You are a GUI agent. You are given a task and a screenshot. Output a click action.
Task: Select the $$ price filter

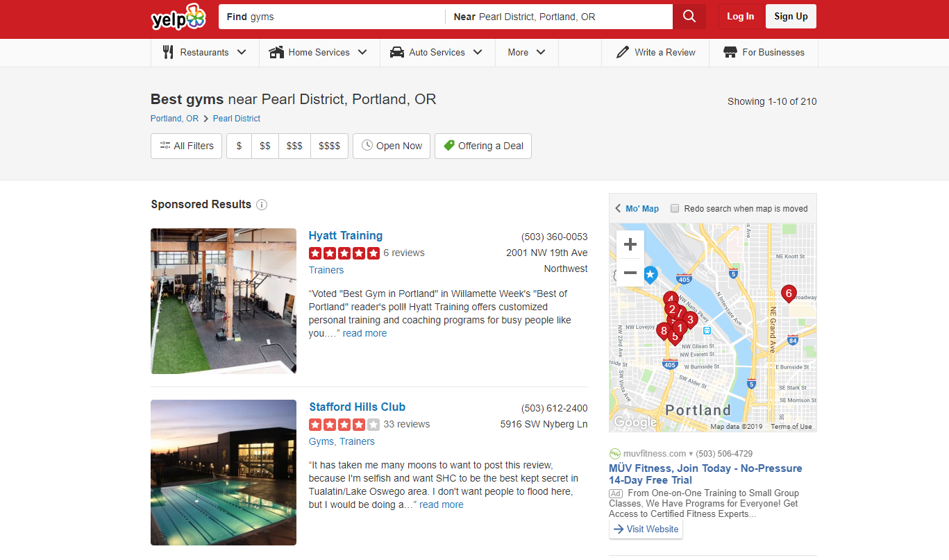pos(265,146)
